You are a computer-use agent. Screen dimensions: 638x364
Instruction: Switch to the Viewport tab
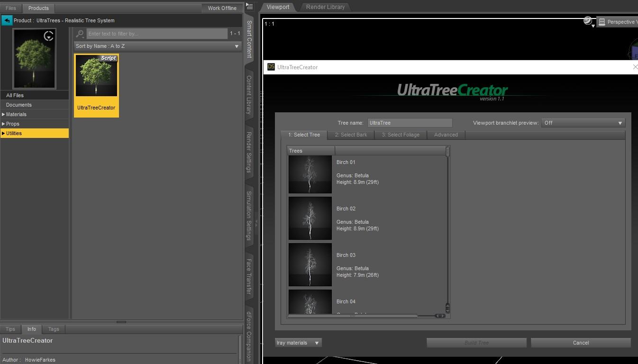pos(278,7)
